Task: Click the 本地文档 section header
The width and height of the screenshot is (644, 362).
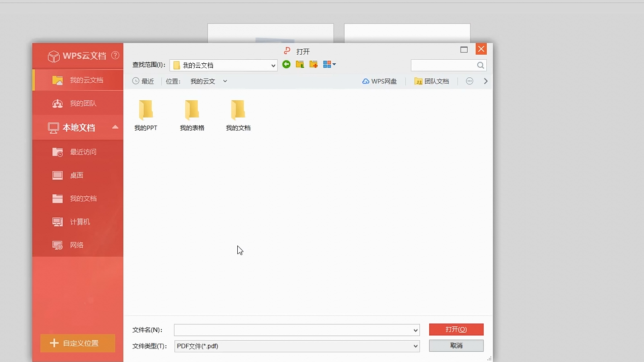Action: click(x=78, y=127)
